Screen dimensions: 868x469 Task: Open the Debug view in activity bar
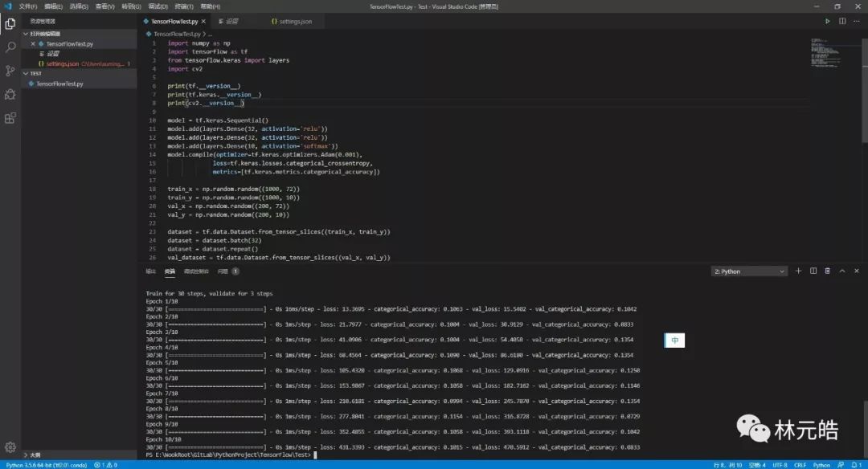(x=10, y=95)
